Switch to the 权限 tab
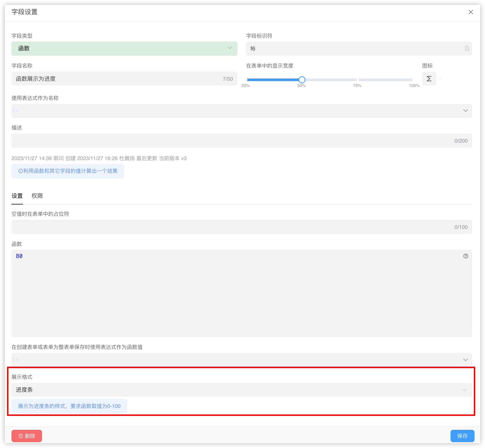485x448 pixels. [x=37, y=196]
